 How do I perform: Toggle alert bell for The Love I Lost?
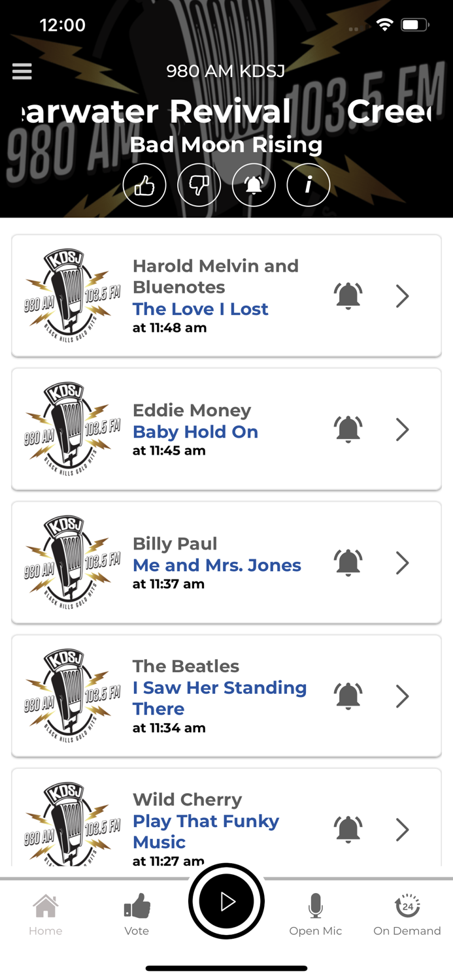point(348,297)
